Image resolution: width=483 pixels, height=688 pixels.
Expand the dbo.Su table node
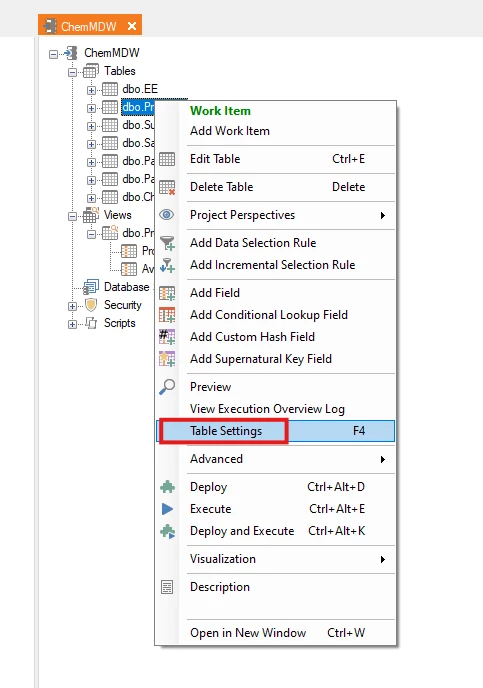pyautogui.click(x=91, y=126)
